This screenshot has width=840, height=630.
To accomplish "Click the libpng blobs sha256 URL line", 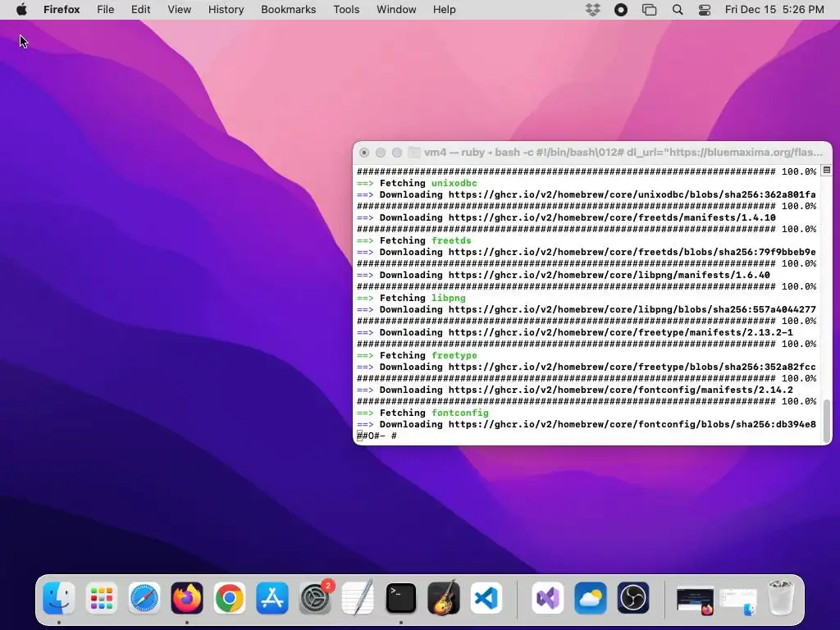I will point(587,309).
